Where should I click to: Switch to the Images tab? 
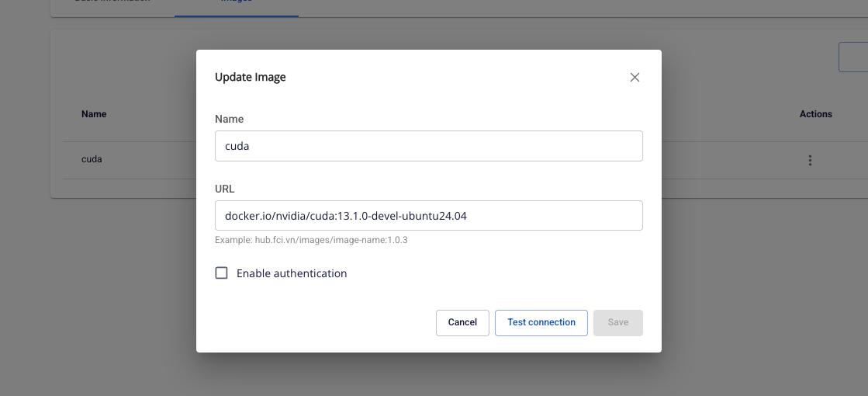236,2
